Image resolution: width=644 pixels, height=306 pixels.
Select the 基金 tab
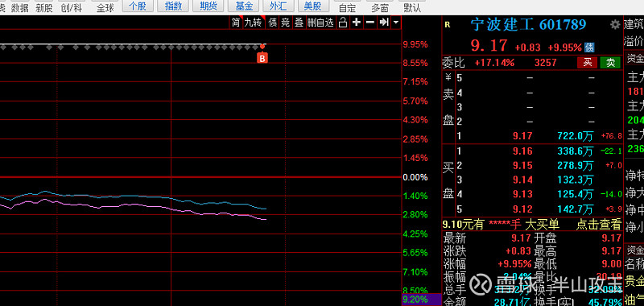(244, 6)
